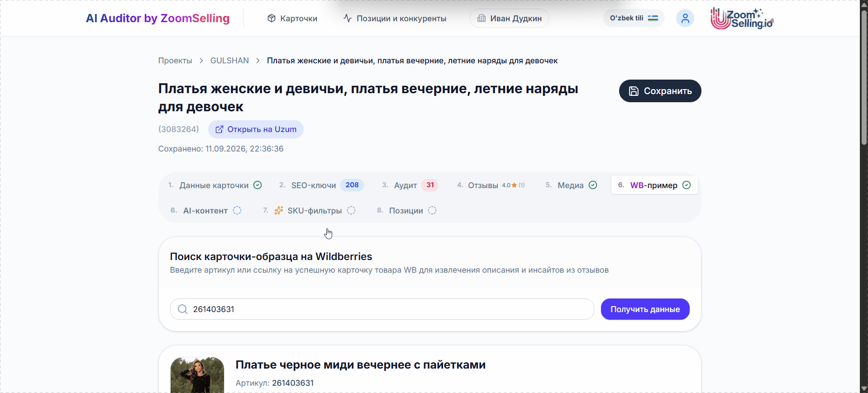The image size is (868, 393).
Task: Go to GULSHAN breadcrumb
Action: point(229,61)
